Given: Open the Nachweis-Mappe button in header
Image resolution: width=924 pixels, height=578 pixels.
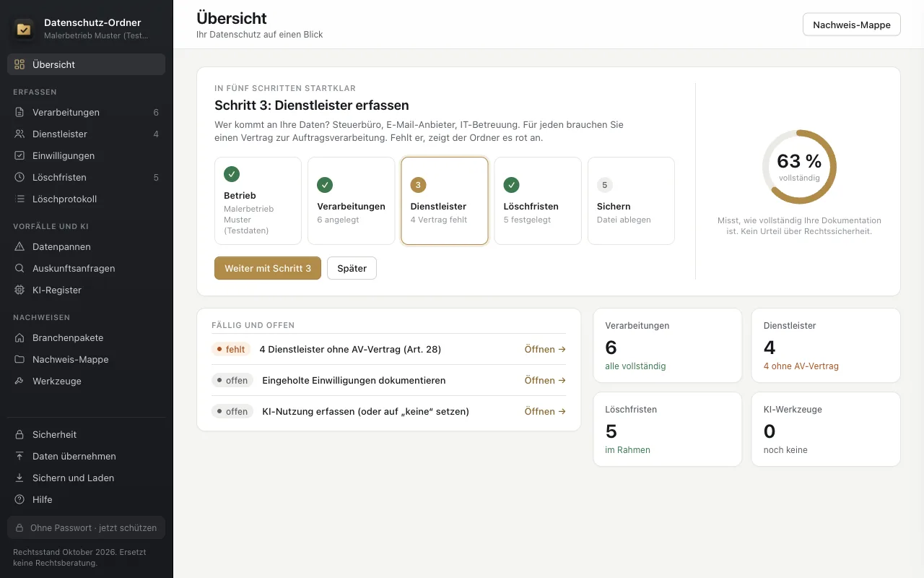Looking at the screenshot, I should click(852, 25).
